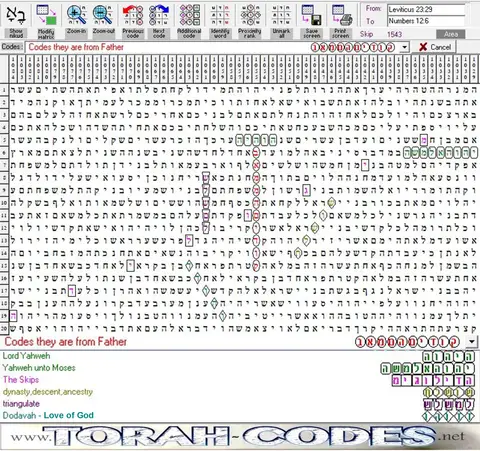Click the Proximity rank label button
Image resolution: width=480 pixels, height=451 pixels.
pyautogui.click(x=250, y=33)
